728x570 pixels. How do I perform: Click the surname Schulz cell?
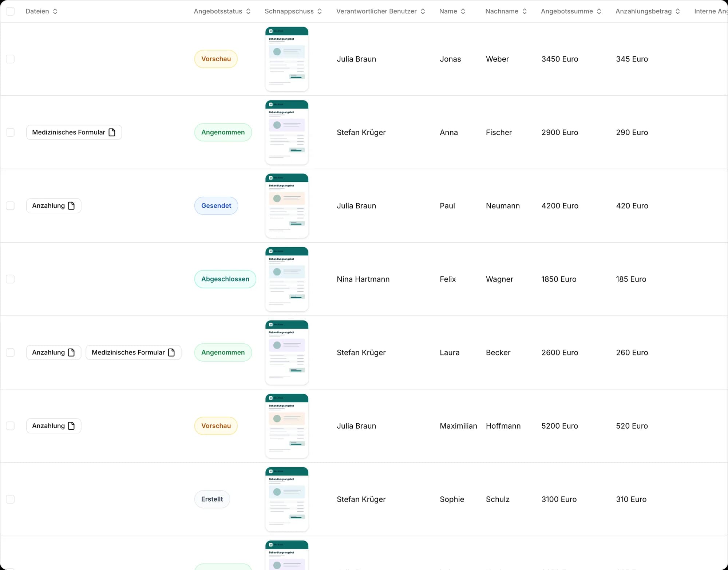point(498,499)
